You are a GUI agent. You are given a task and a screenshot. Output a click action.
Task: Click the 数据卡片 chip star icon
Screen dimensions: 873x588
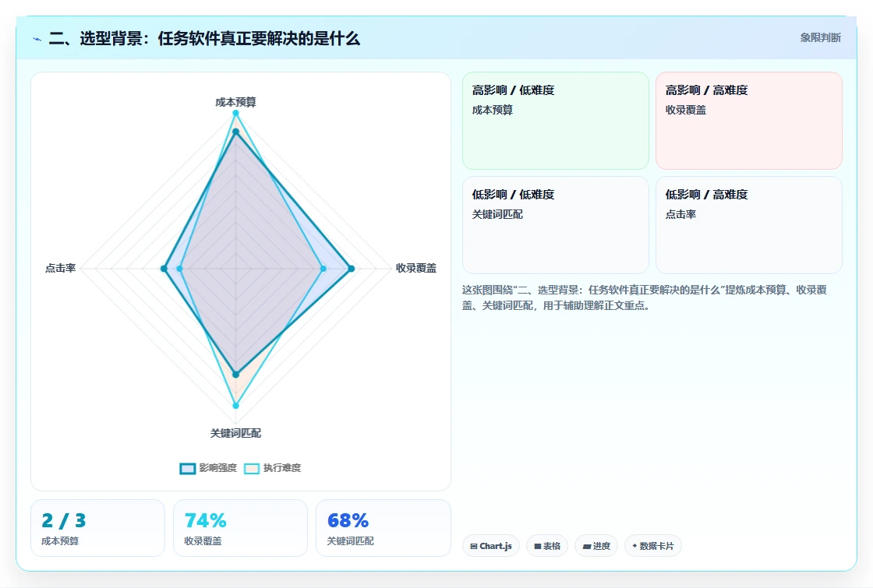(x=634, y=546)
